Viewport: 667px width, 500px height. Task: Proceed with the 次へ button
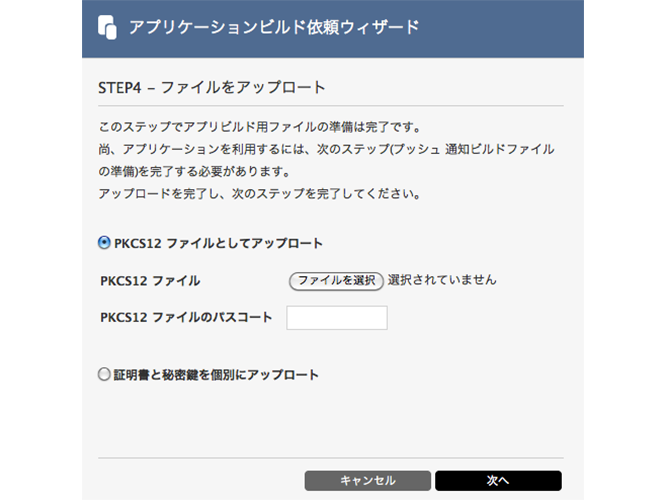tap(498, 480)
